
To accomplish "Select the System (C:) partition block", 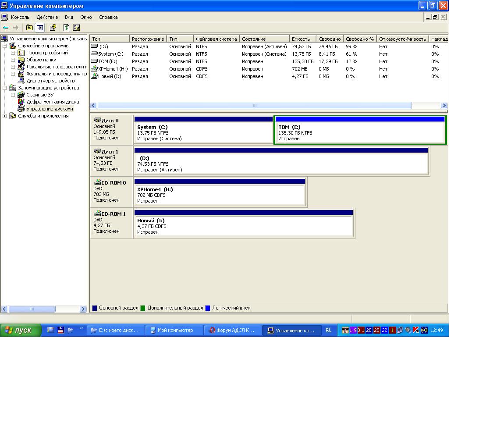I will tap(203, 132).
